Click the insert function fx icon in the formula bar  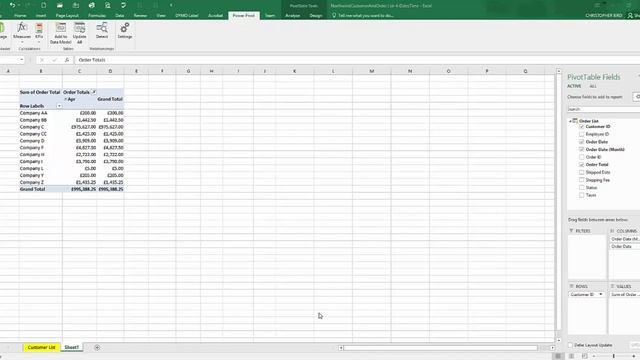67,60
